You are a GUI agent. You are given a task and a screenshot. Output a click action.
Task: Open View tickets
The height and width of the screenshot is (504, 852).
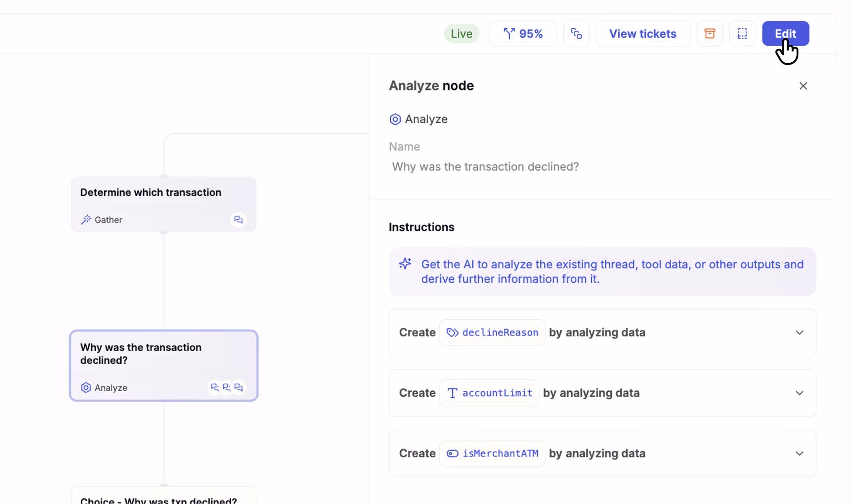[x=643, y=34]
